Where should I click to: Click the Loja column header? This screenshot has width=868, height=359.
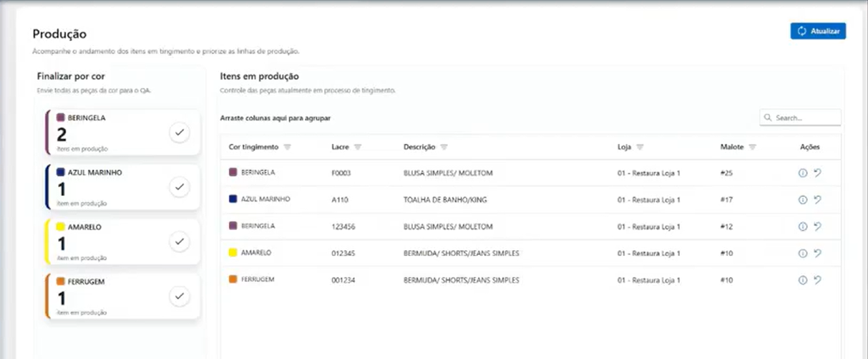[x=624, y=147]
